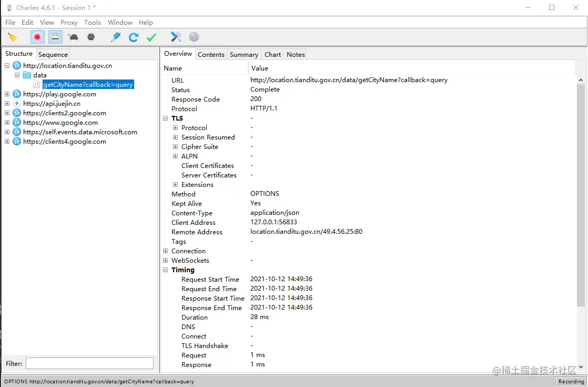
Task: Open the Tools menu
Action: tap(93, 23)
